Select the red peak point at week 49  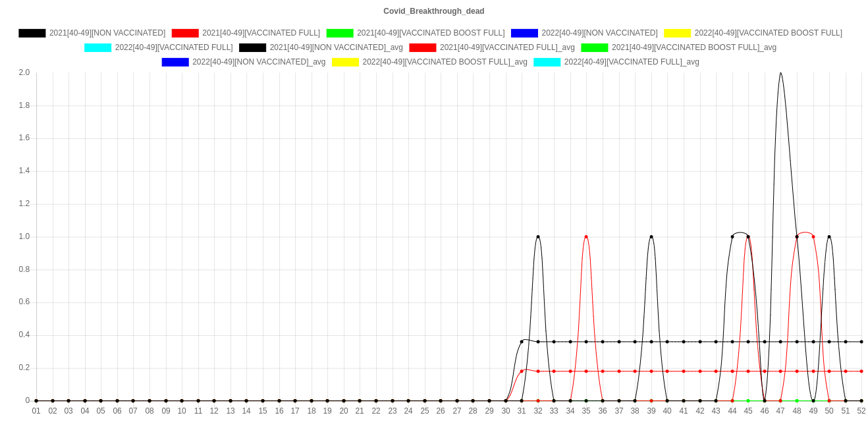(x=813, y=236)
